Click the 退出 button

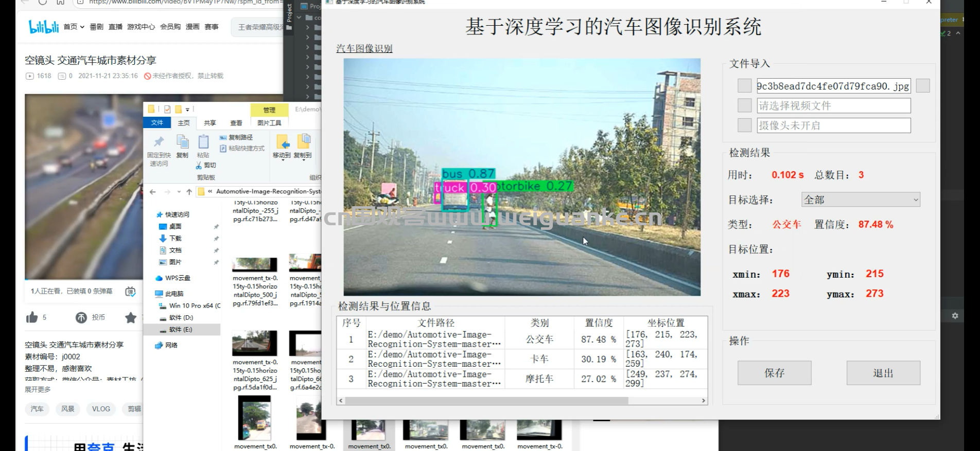(883, 373)
